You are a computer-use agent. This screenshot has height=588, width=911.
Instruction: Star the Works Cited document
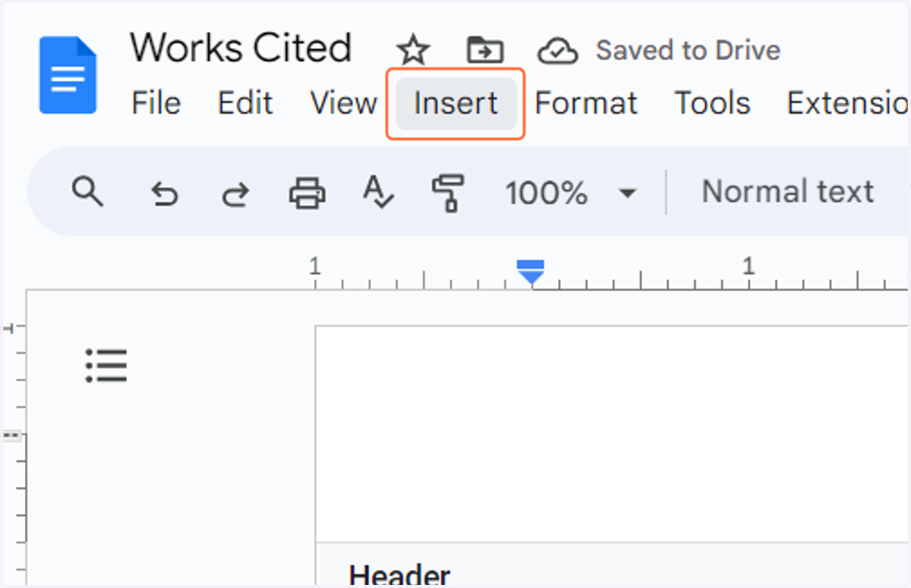click(414, 51)
